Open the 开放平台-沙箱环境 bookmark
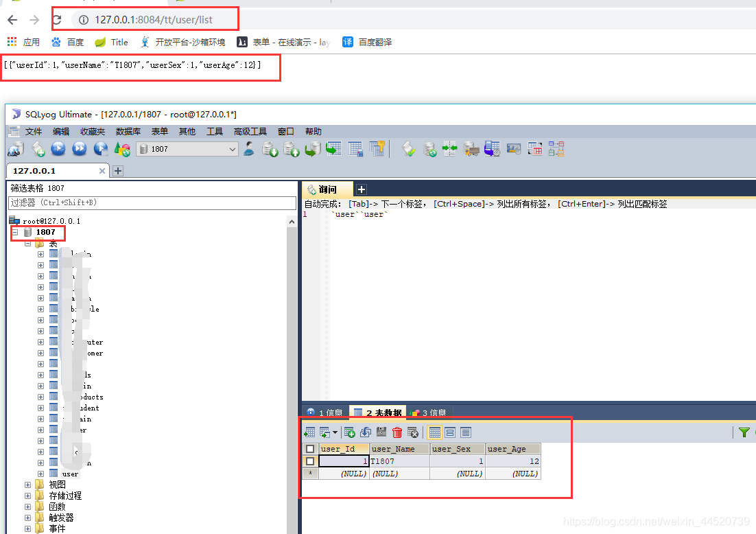Image resolution: width=756 pixels, height=534 pixels. pyautogui.click(x=182, y=43)
